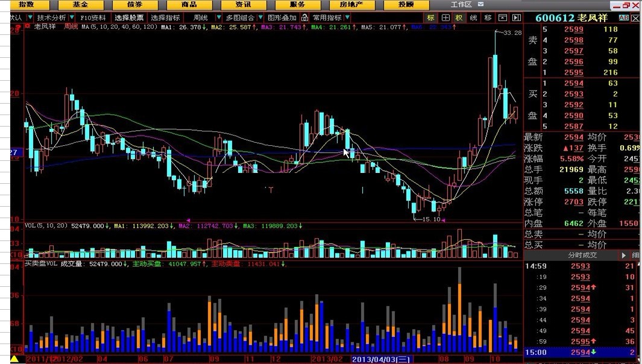Image resolution: width=642 pixels, height=364 pixels.
Task: Click 图形叠加 overlay chart button
Action: tap(282, 17)
